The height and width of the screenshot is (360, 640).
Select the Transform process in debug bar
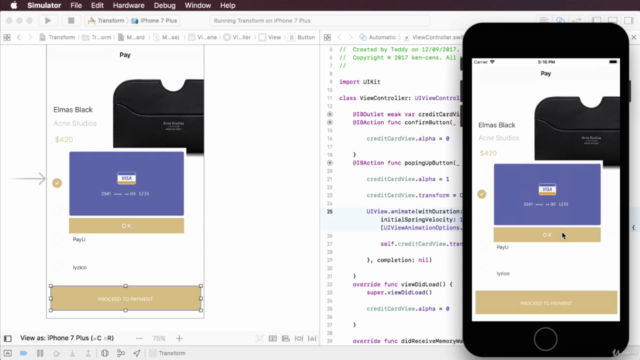167,353
